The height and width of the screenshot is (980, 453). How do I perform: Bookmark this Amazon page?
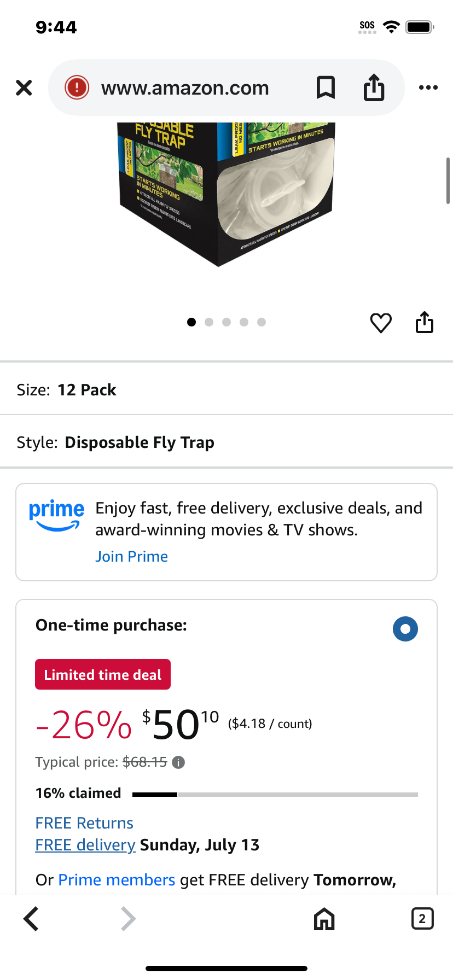point(326,87)
